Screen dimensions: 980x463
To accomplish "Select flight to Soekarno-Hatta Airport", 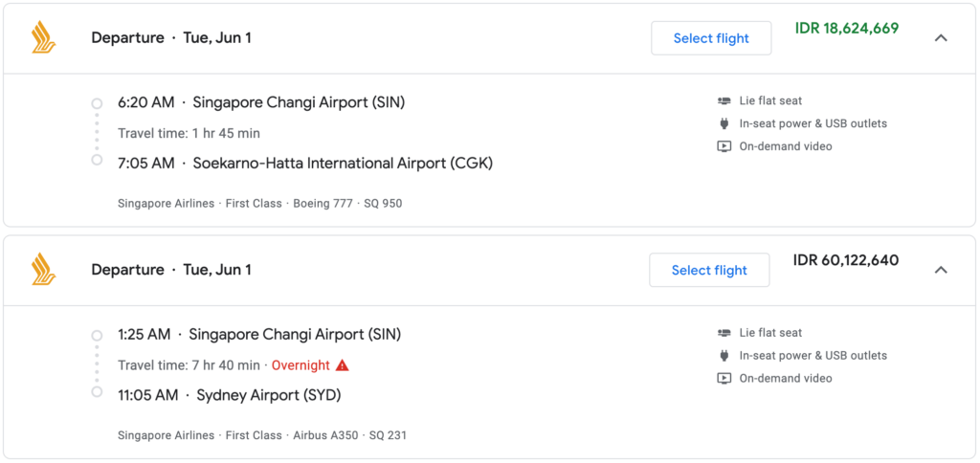I will tap(711, 38).
